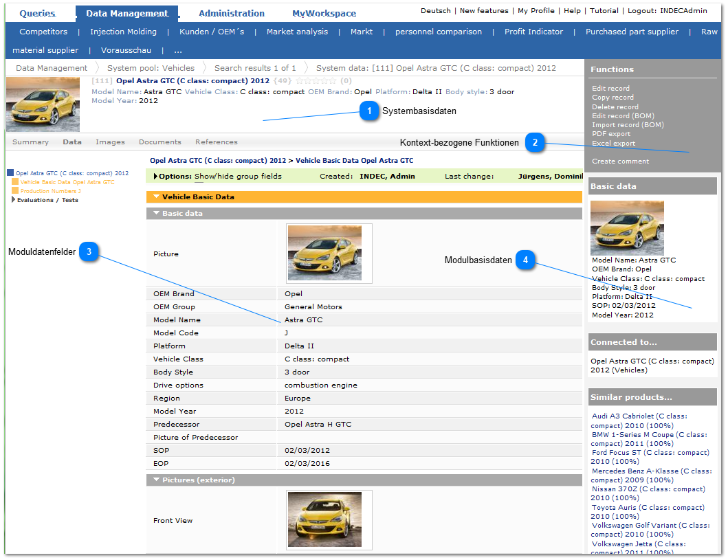Screen dimensions: 728x560
Task: Open the Vorausschau menu item
Action: pyautogui.click(x=126, y=50)
